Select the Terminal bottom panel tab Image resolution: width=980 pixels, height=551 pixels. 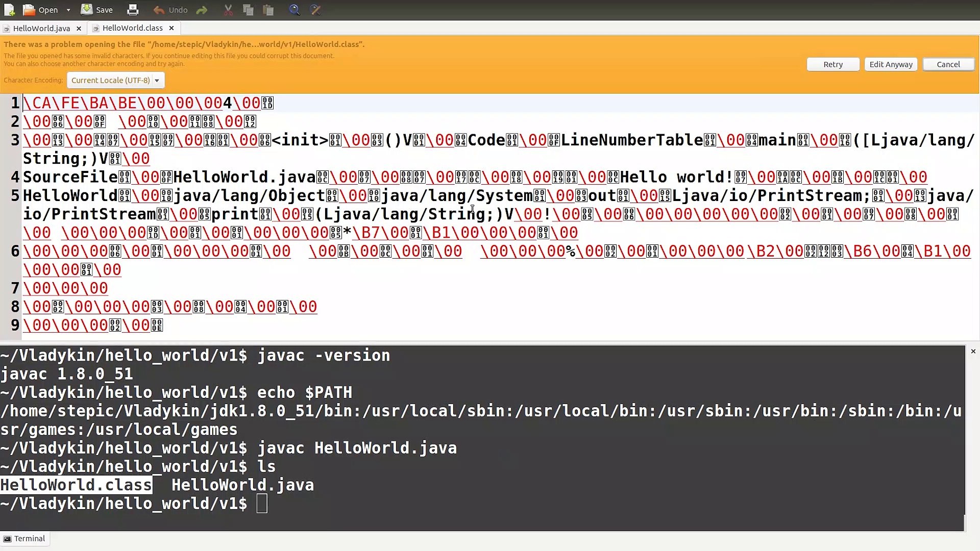click(25, 538)
